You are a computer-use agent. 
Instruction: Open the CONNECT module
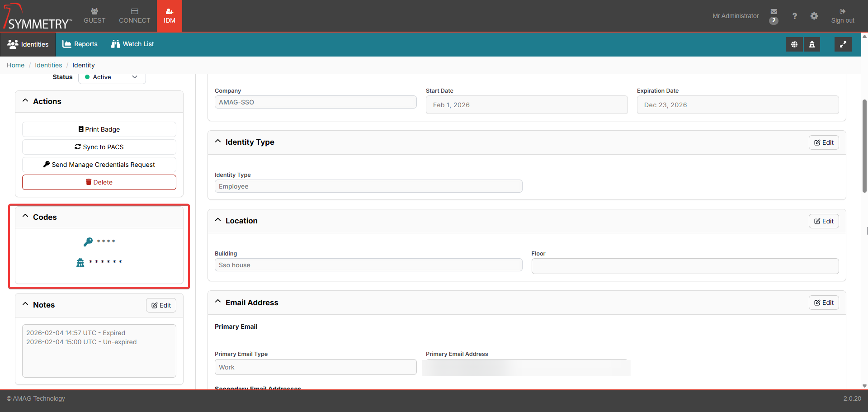[134, 16]
